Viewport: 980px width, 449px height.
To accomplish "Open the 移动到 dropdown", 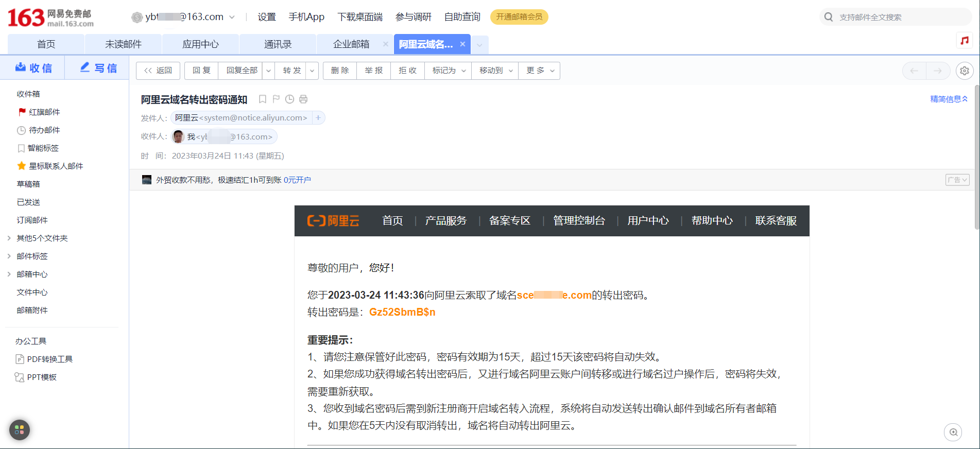I will [x=495, y=71].
